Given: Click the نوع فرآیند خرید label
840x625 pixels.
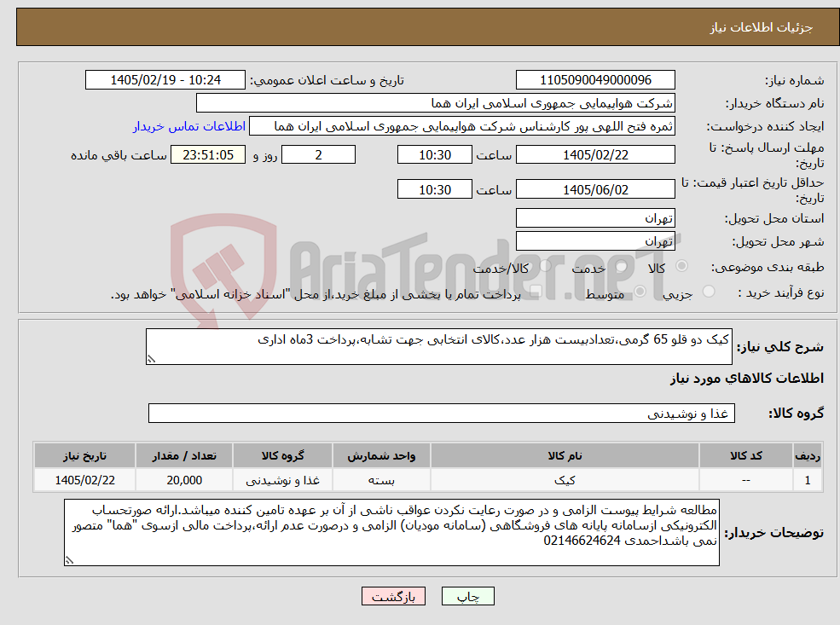Looking at the screenshot, I should coord(781,292).
